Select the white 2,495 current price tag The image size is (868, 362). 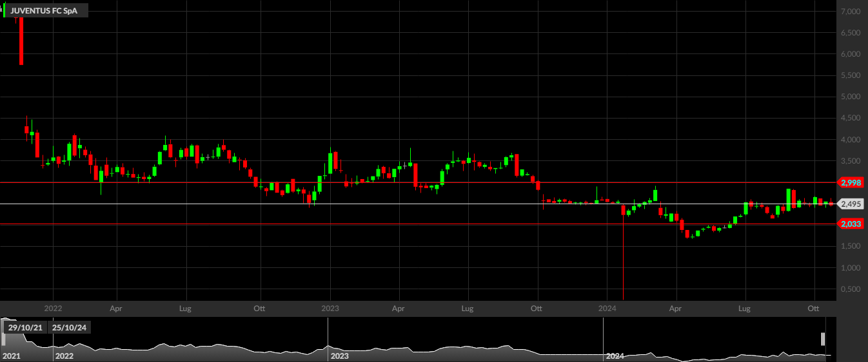[x=851, y=204]
